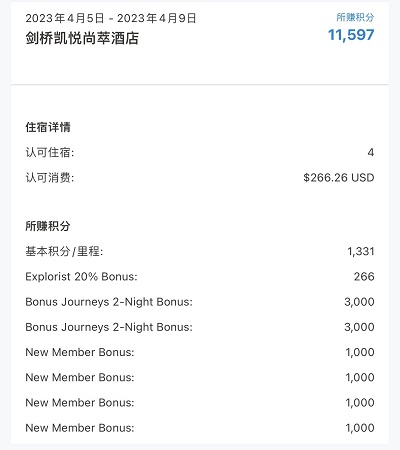The image size is (400, 450).
Task: Click the 认可消费 row label
Action: (x=50, y=178)
